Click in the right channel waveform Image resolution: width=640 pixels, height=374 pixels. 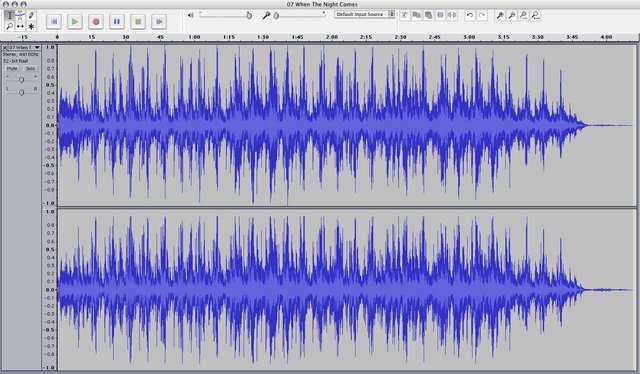(347, 289)
